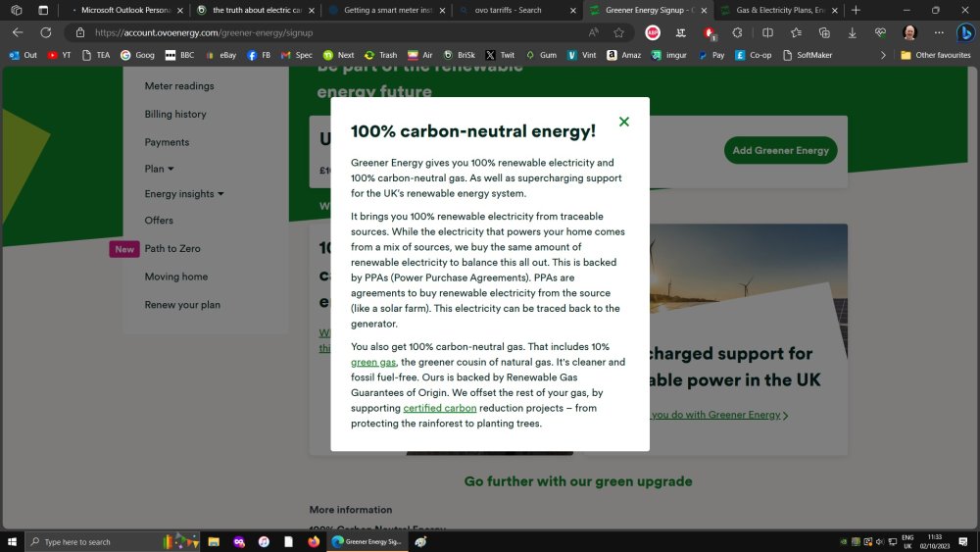Open the eBay bookmark
Viewport: 980px width, 552px height.
(x=220, y=55)
